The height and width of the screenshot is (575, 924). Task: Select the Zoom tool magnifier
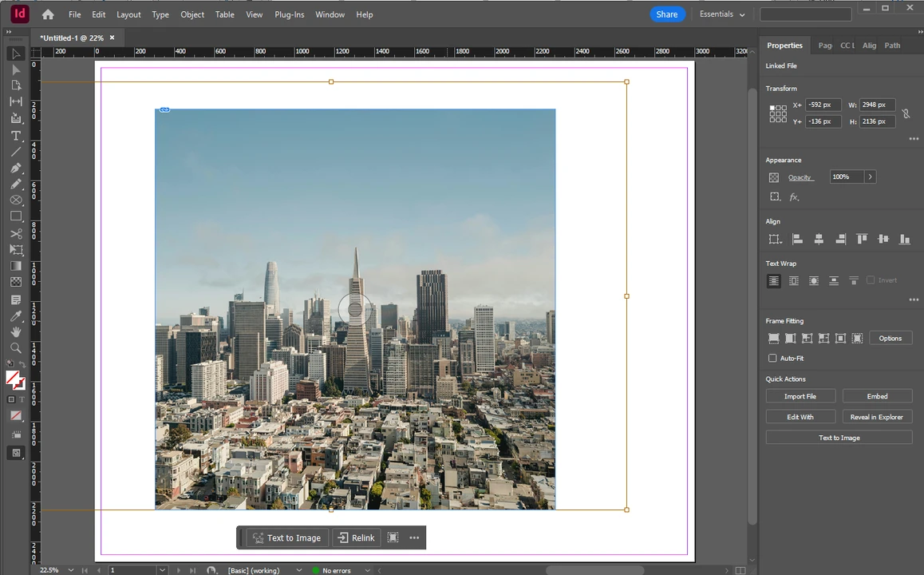tap(16, 348)
